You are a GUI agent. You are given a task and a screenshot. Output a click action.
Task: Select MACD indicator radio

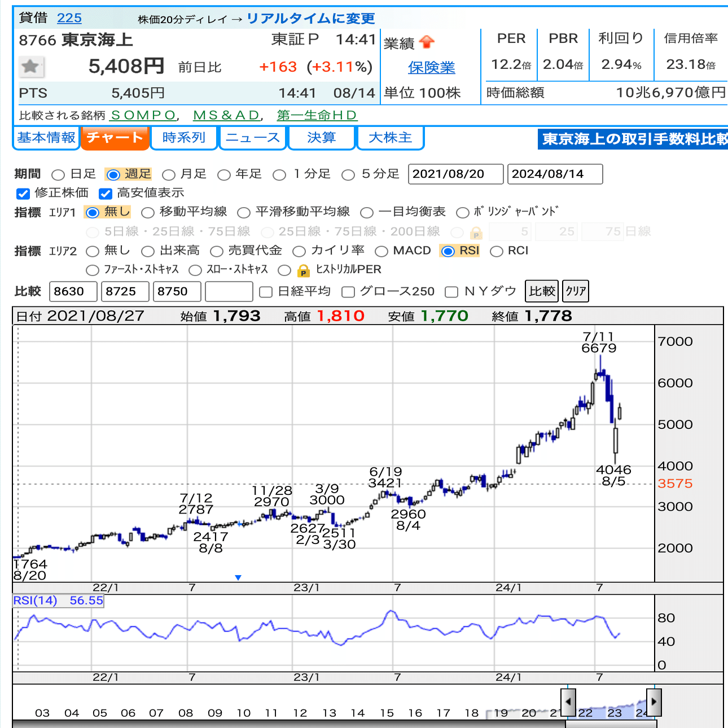(381, 251)
